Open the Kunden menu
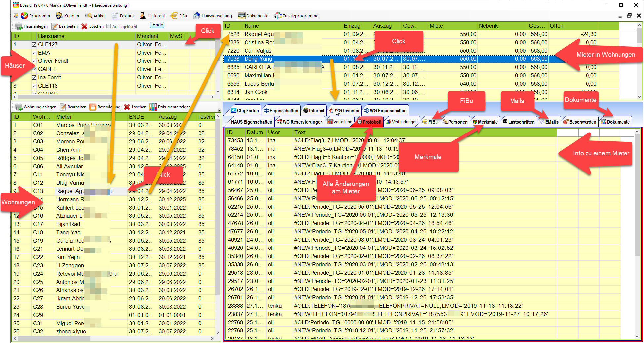The image size is (644, 343). [67, 16]
